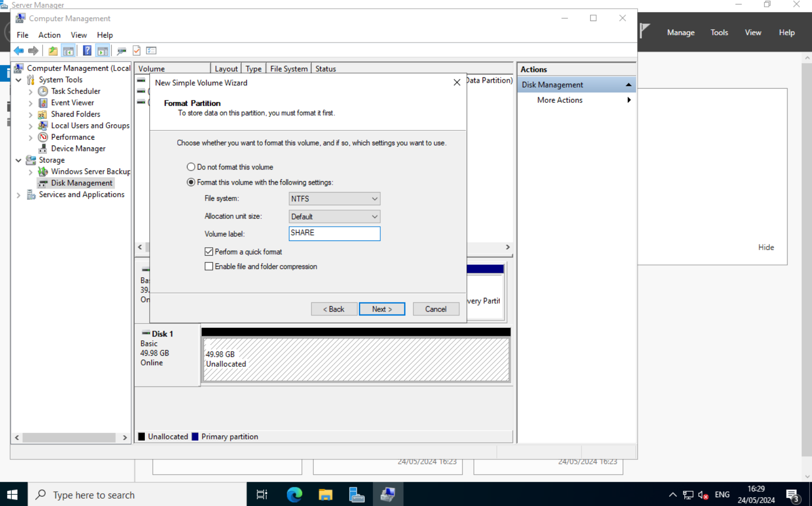This screenshot has width=812, height=506.
Task: Click More Actions in Actions pane
Action: 559,100
